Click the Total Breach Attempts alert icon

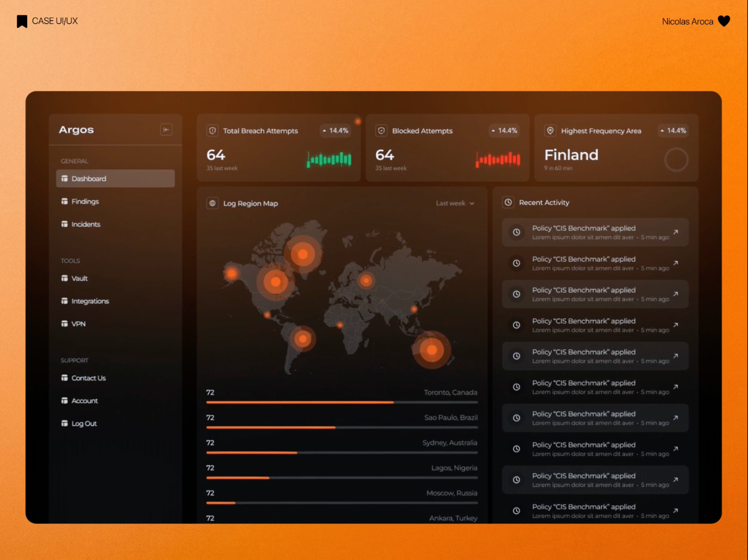pyautogui.click(x=212, y=131)
